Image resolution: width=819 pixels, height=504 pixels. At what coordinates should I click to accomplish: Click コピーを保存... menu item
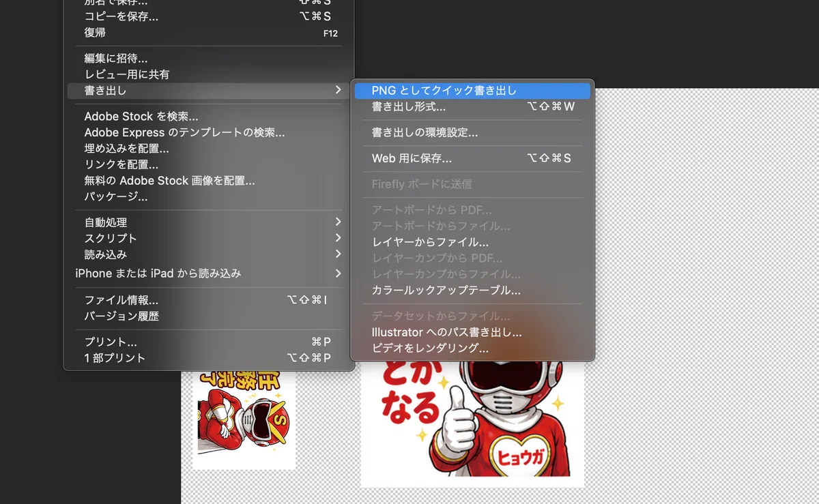pyautogui.click(x=209, y=16)
